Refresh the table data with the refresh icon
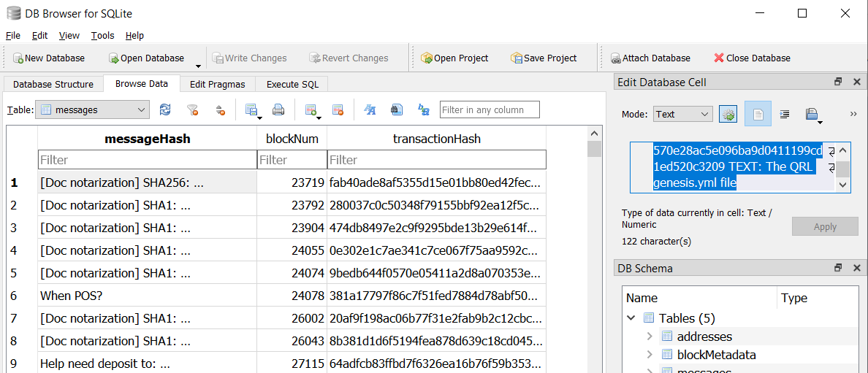 tap(165, 109)
